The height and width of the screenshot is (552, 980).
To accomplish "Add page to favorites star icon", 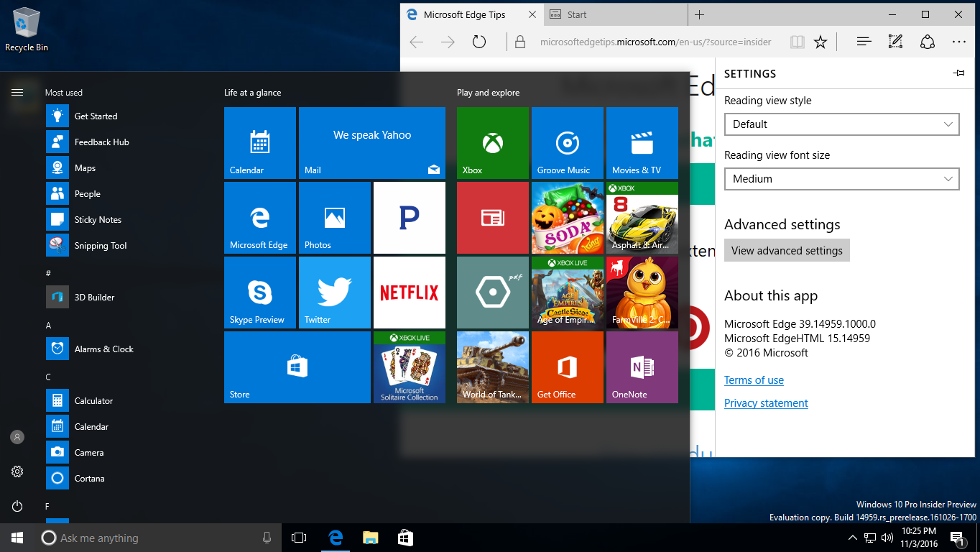I will pos(820,42).
